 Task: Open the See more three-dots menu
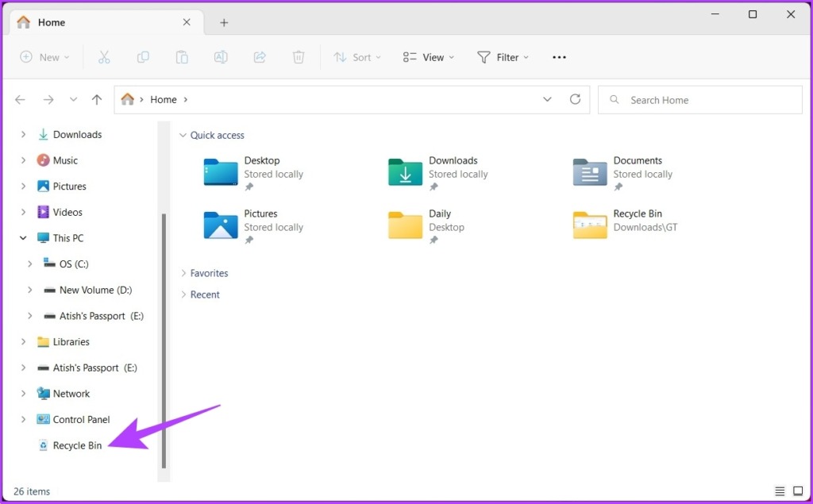pos(559,57)
